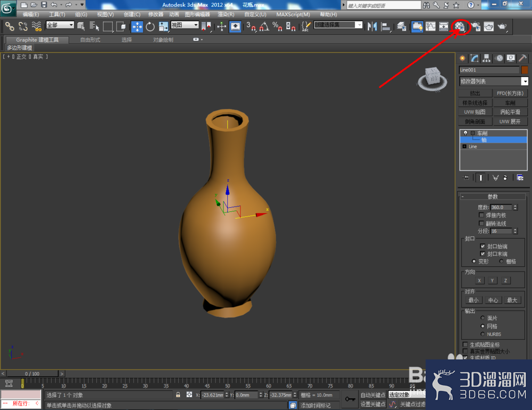Viewport: 532px width, 410px height.
Task: Activate Select and Scale tool
Action: 163,27
